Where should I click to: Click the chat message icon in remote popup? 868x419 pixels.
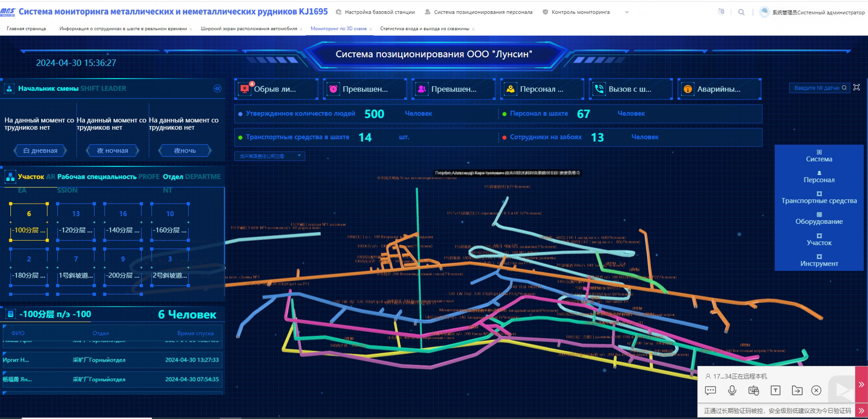point(710,390)
